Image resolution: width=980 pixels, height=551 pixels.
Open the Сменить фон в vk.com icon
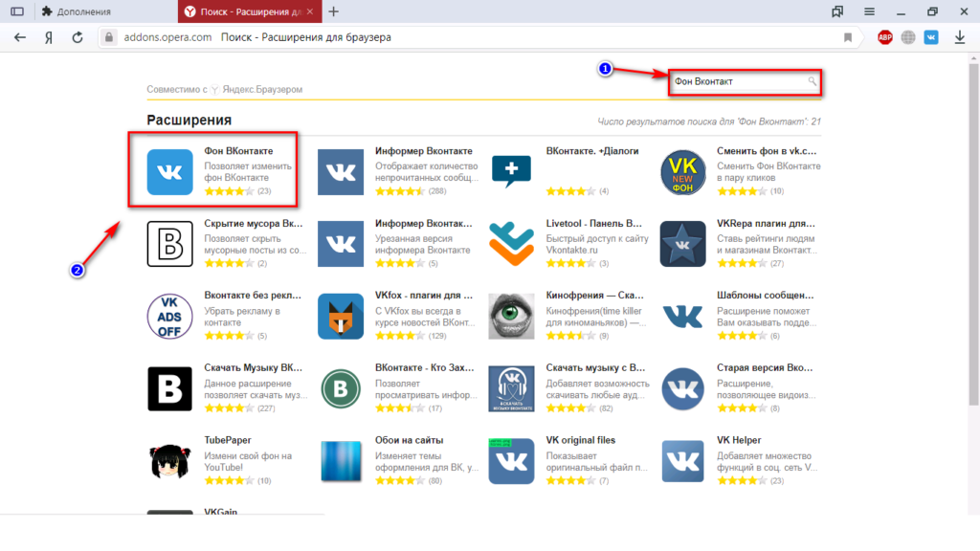682,172
